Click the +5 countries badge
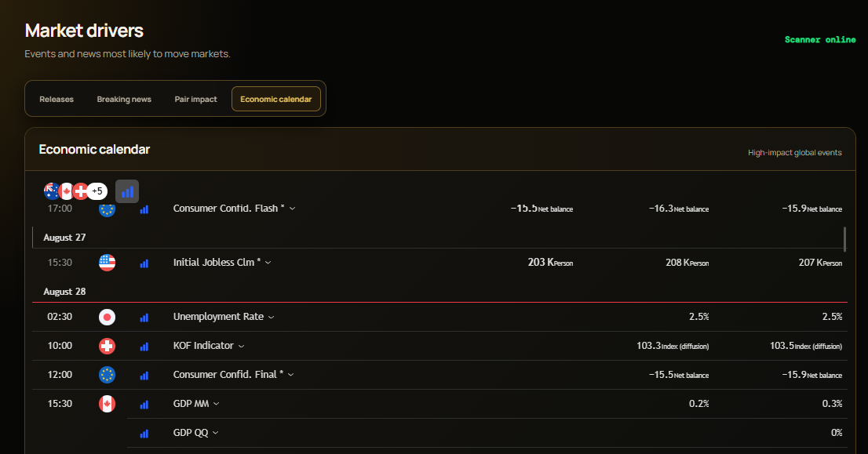This screenshot has height=454, width=868. [97, 191]
